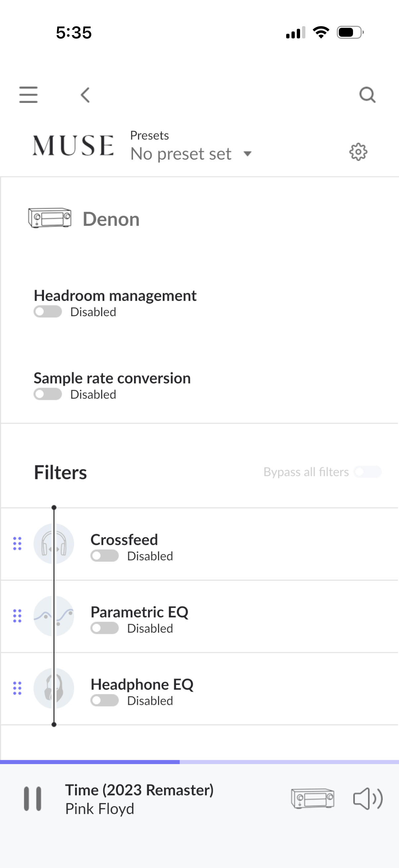Screen dimensions: 399x868
Task: Pause the current track
Action: (33, 798)
